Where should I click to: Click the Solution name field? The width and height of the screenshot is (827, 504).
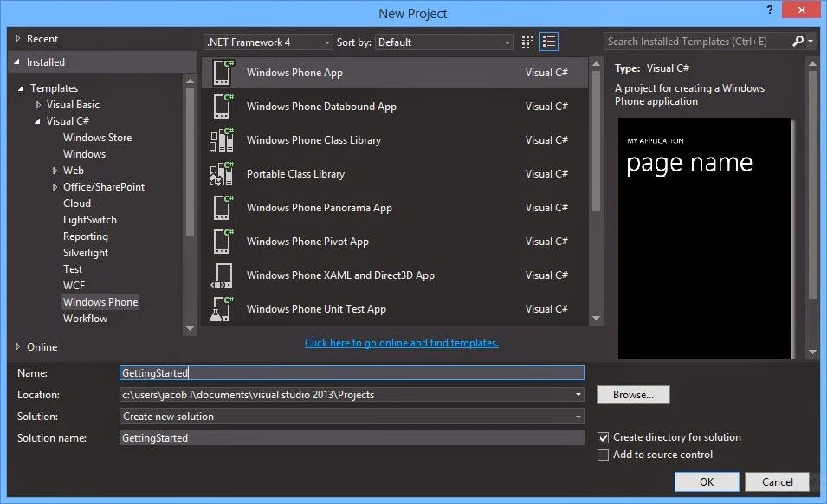352,438
